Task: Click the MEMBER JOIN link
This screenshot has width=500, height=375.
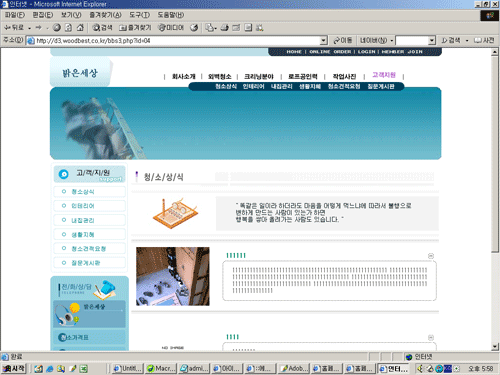Action: 402,52
